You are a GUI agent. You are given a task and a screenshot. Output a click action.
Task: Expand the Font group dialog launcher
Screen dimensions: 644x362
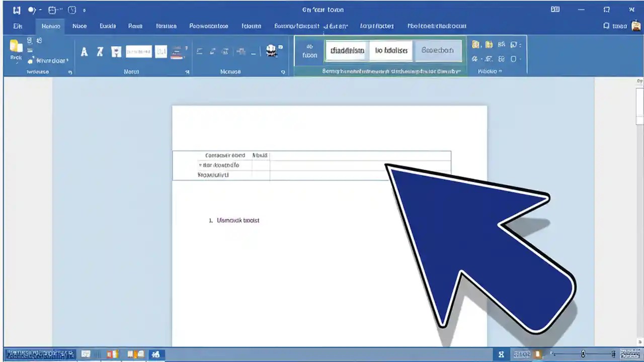coord(187,71)
